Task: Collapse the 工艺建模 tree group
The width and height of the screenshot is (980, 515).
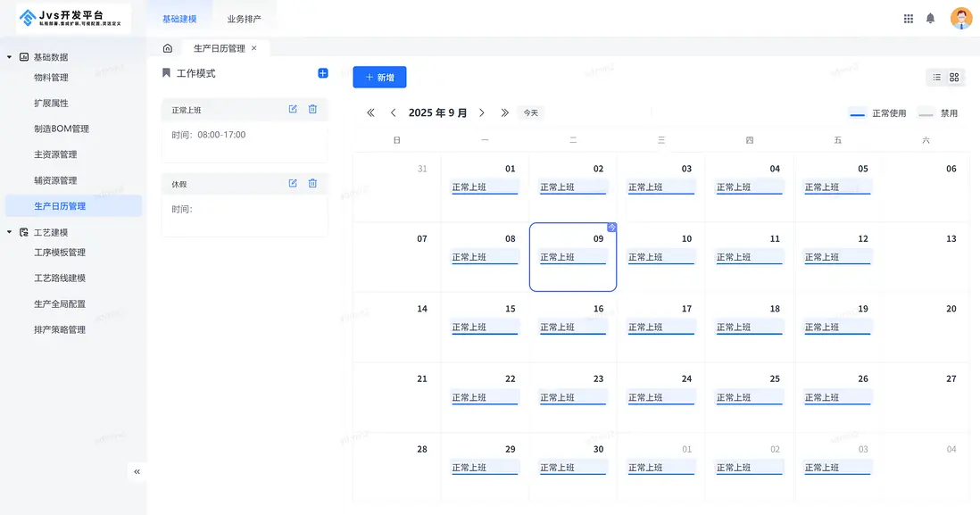Action: (x=10, y=232)
